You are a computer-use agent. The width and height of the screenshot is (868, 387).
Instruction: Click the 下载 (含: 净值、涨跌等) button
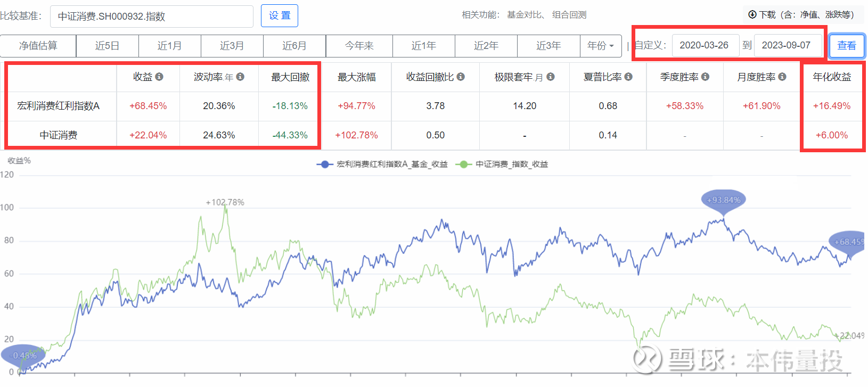[804, 14]
